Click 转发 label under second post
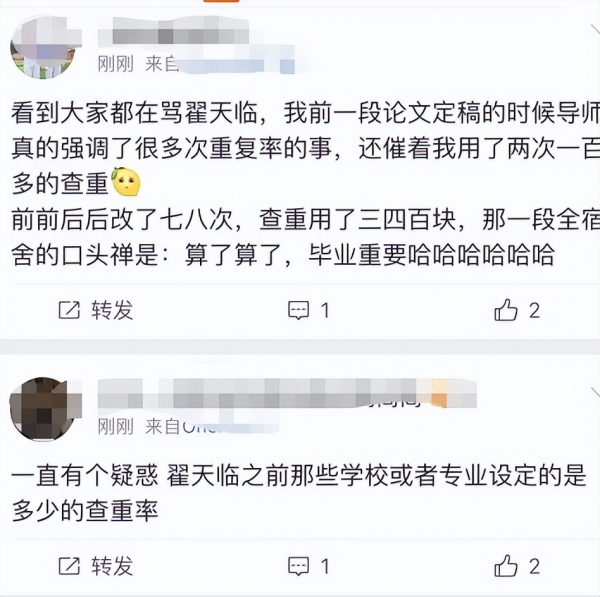Screen dimensions: 600x597 pyautogui.click(x=112, y=566)
